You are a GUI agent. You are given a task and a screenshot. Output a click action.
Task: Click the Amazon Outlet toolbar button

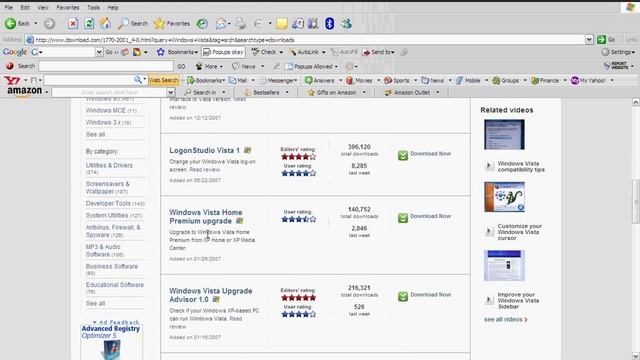tap(407, 93)
